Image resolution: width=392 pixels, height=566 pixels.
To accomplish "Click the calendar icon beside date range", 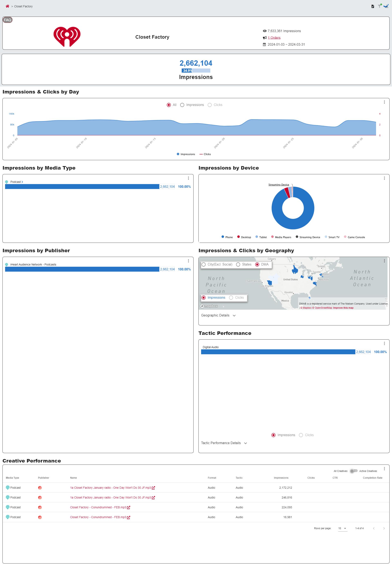I will [x=264, y=44].
